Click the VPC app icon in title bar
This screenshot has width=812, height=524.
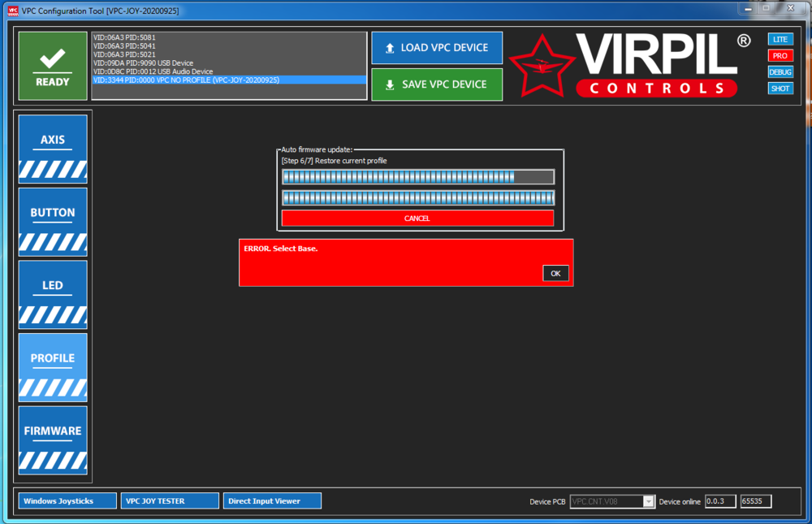(12, 11)
